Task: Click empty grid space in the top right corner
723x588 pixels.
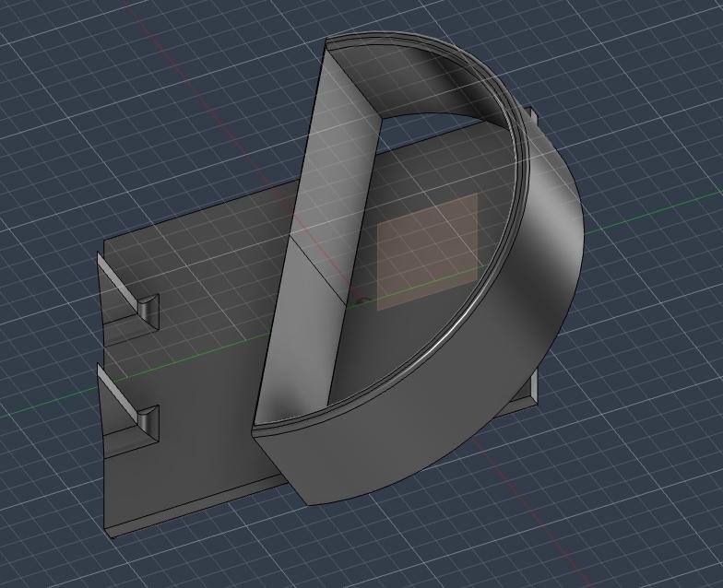Action: click(664, 46)
